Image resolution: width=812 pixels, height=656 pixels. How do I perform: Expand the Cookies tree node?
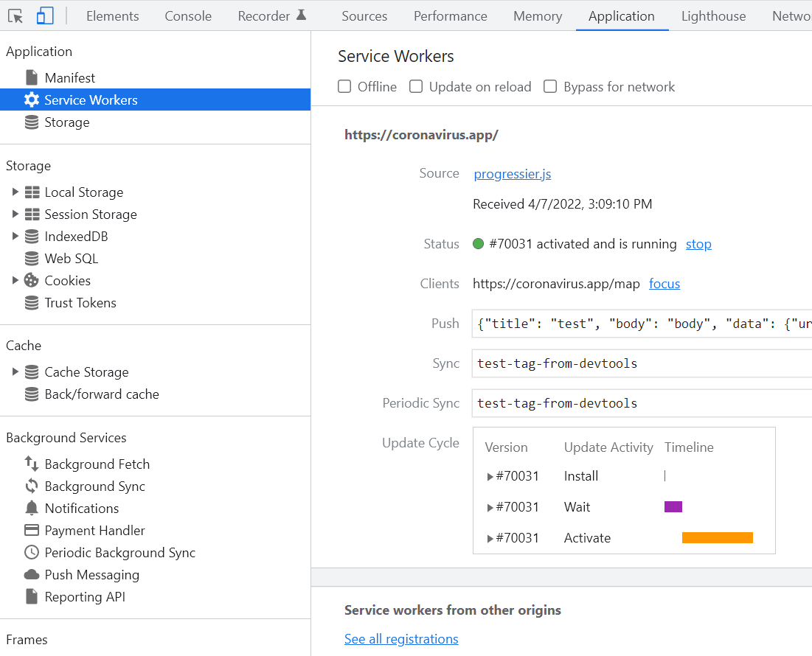coord(15,280)
